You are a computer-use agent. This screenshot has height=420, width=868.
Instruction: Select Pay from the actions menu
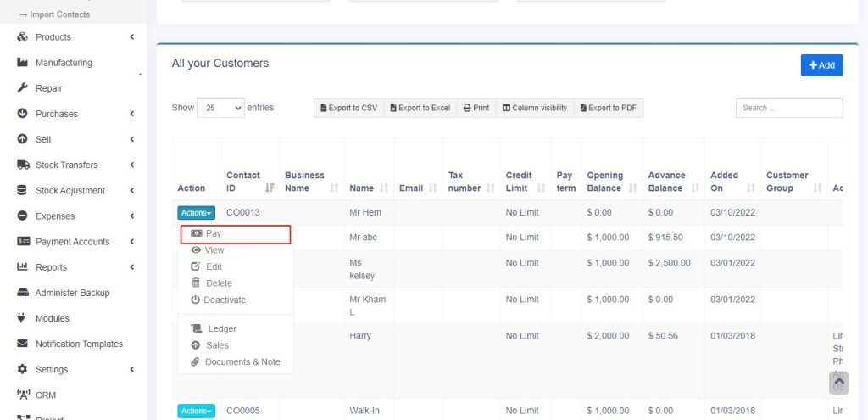coord(213,233)
